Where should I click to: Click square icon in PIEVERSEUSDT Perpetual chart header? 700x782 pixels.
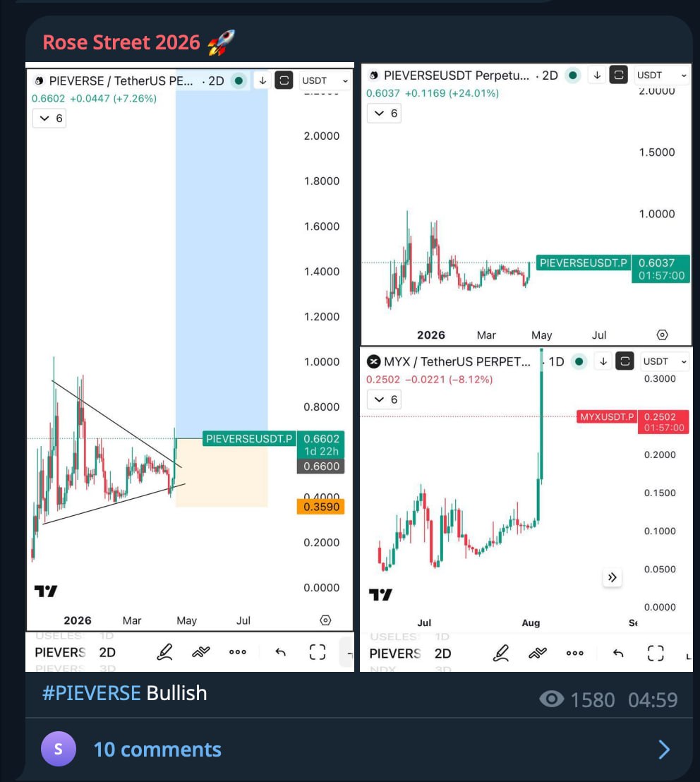[619, 75]
